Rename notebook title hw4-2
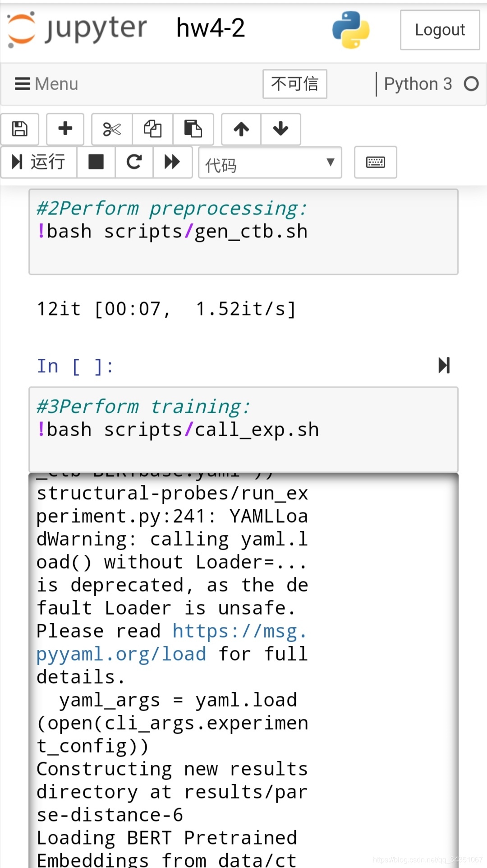 211,28
